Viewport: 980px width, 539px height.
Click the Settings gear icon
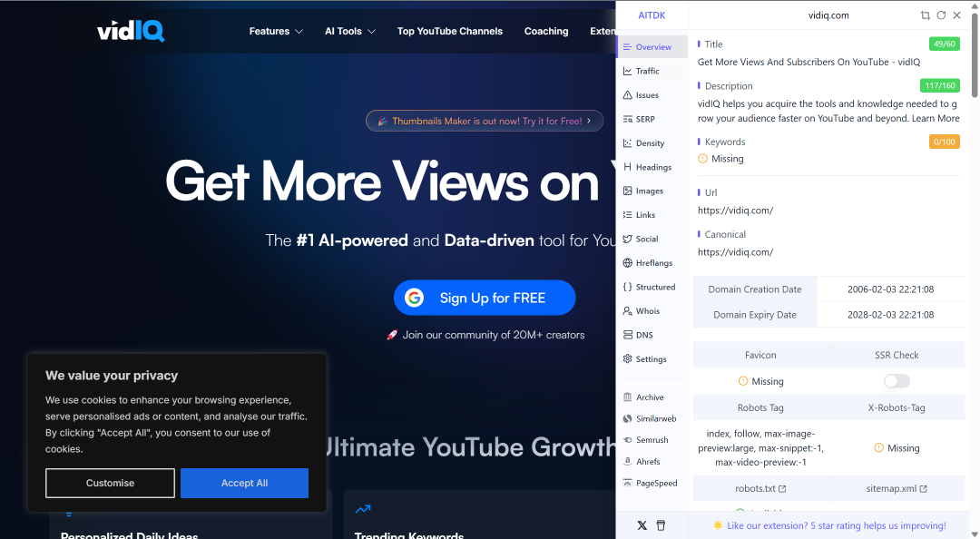pyautogui.click(x=628, y=359)
